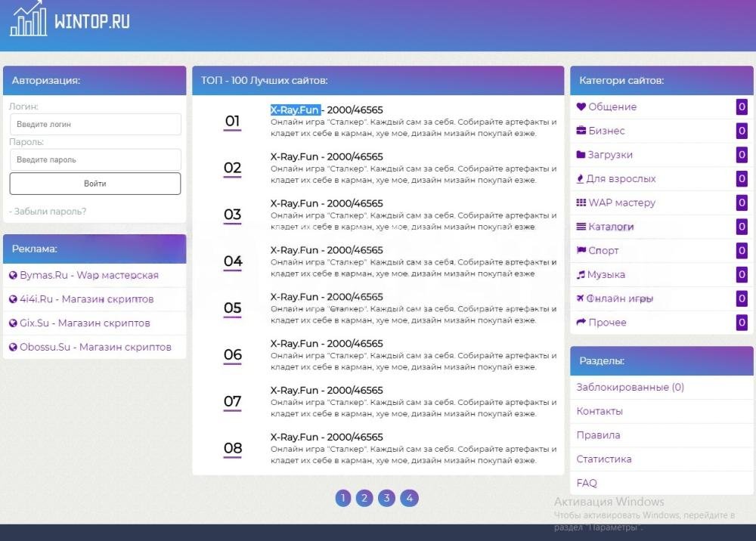The height and width of the screenshot is (541, 756).
Task: Click the briefcase icon next to Бизнес
Action: [x=581, y=131]
